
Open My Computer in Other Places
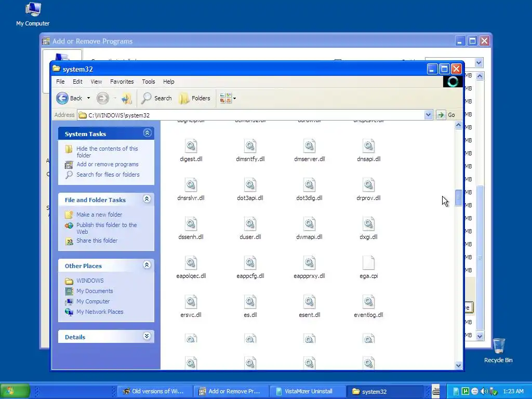tap(93, 301)
